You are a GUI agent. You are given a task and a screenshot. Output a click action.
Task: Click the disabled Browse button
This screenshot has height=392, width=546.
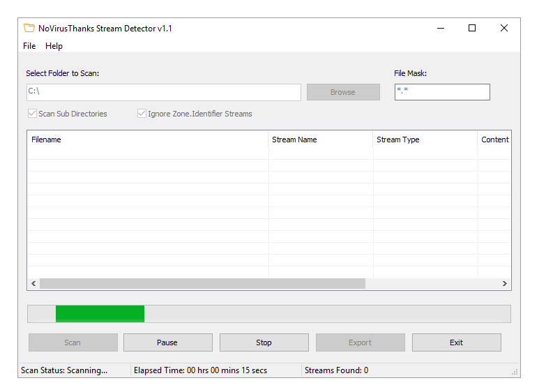pyautogui.click(x=343, y=92)
